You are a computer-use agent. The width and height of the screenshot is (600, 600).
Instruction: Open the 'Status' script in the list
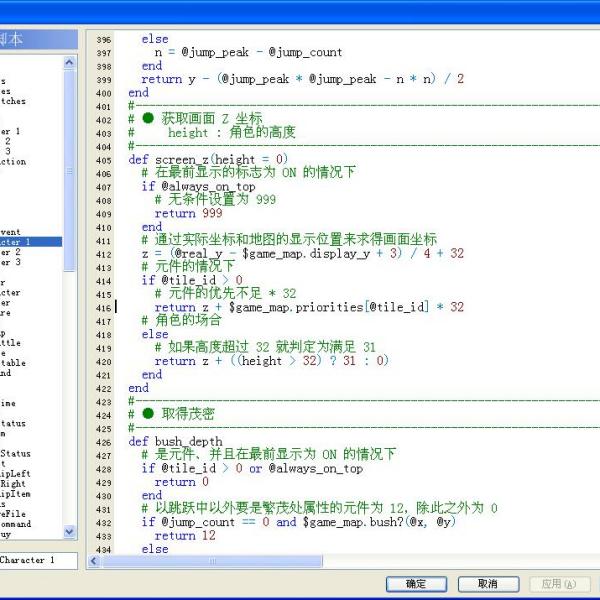(15, 454)
